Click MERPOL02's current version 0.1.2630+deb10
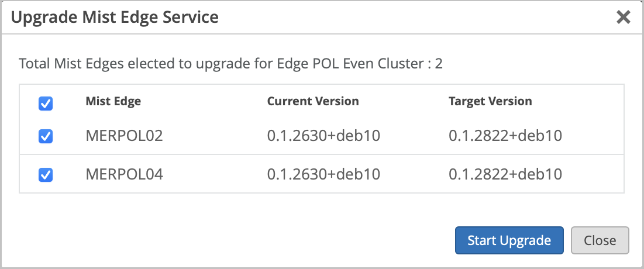This screenshot has width=644, height=269. (323, 136)
